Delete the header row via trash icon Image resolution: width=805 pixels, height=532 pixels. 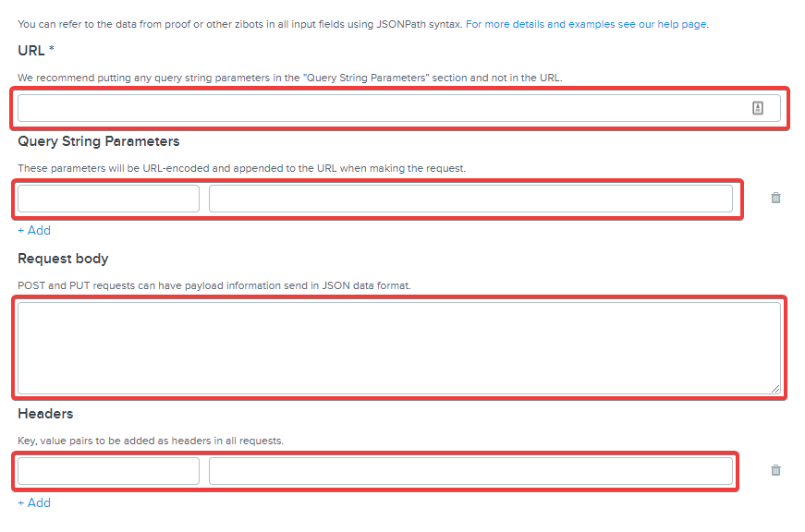[775, 470]
